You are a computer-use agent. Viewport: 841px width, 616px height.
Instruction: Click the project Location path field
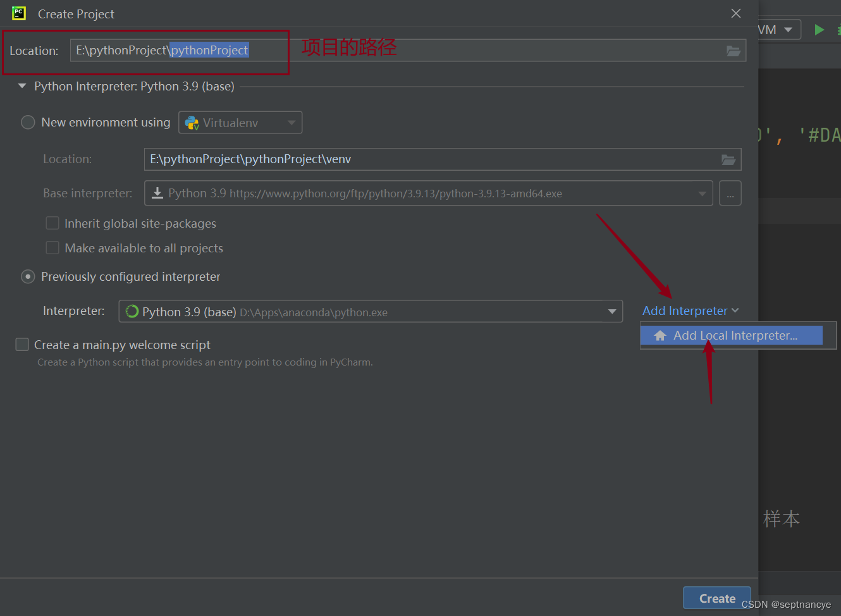(408, 51)
